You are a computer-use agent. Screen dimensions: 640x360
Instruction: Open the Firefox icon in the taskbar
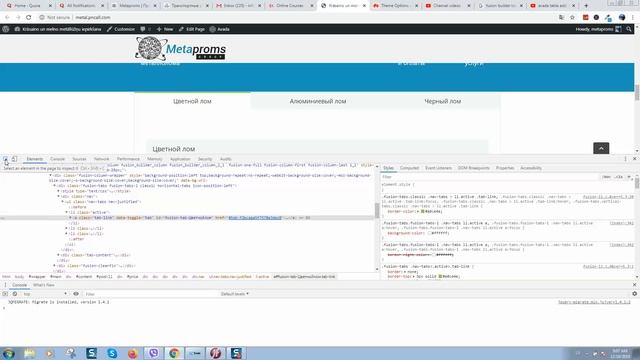[133, 353]
